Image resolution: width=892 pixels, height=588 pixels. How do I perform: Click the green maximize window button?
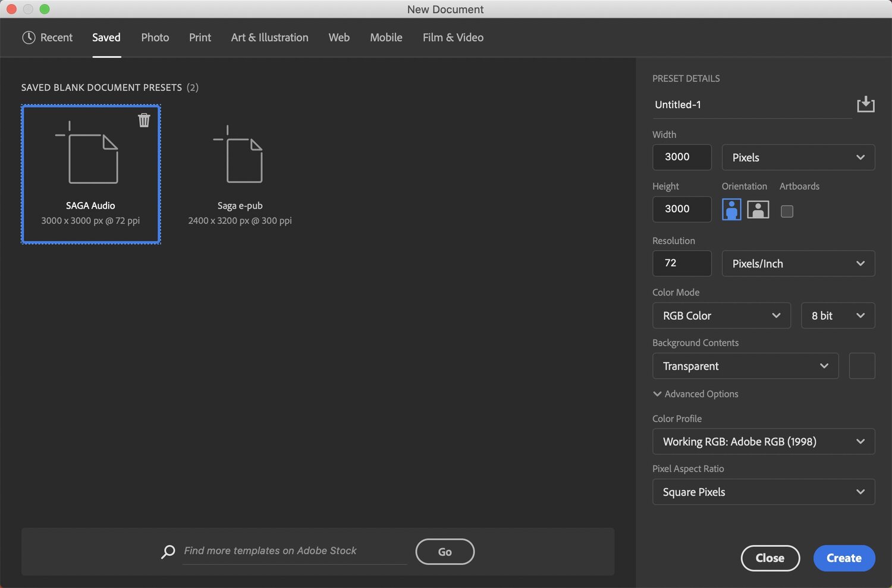coord(45,9)
